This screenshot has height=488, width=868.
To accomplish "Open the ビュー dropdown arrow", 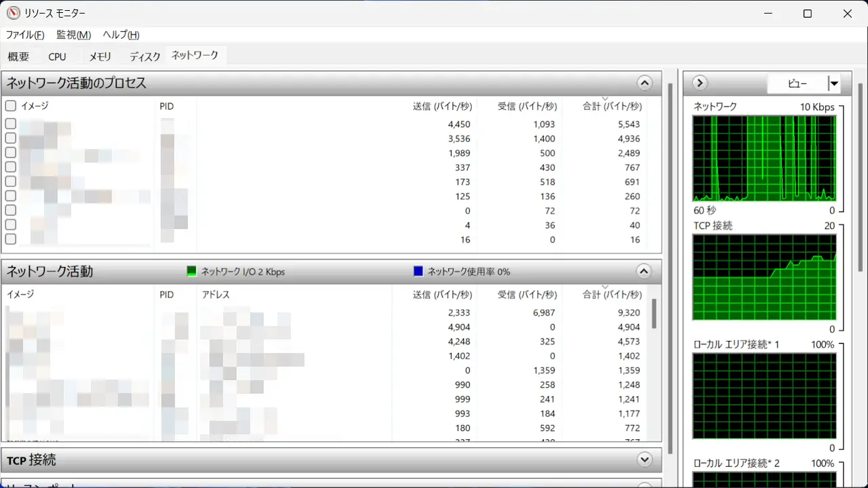I will click(x=834, y=84).
